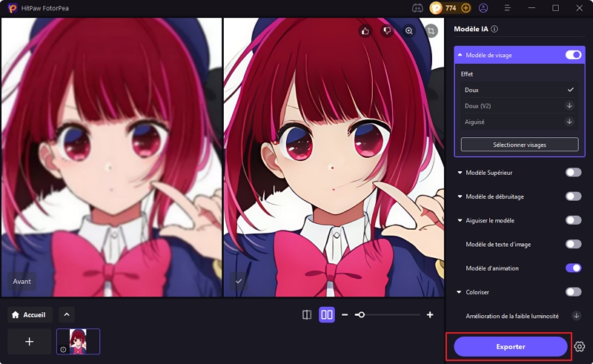Click Sélectionner visages button

coord(520,145)
